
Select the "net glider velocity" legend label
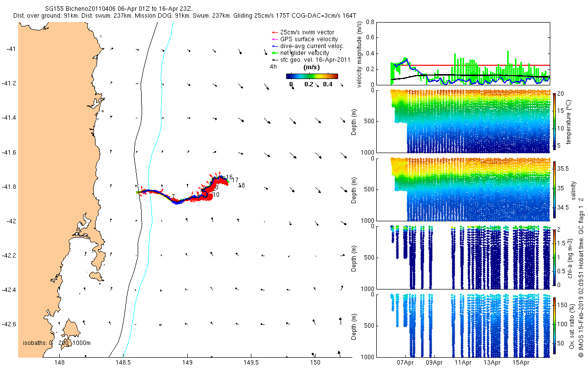click(x=304, y=53)
